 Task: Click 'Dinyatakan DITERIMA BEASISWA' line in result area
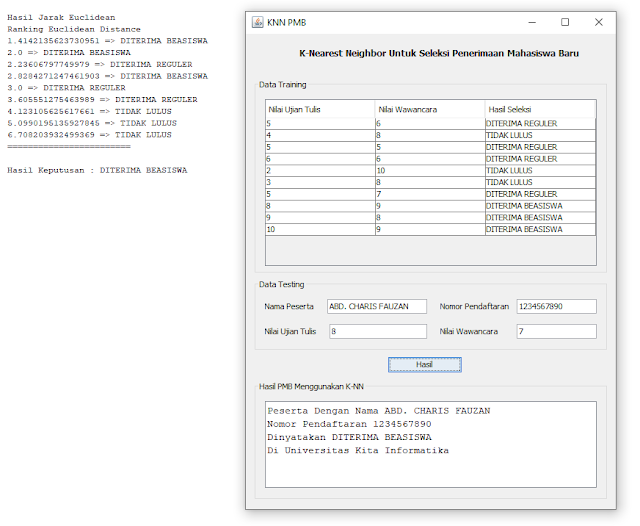(349, 437)
